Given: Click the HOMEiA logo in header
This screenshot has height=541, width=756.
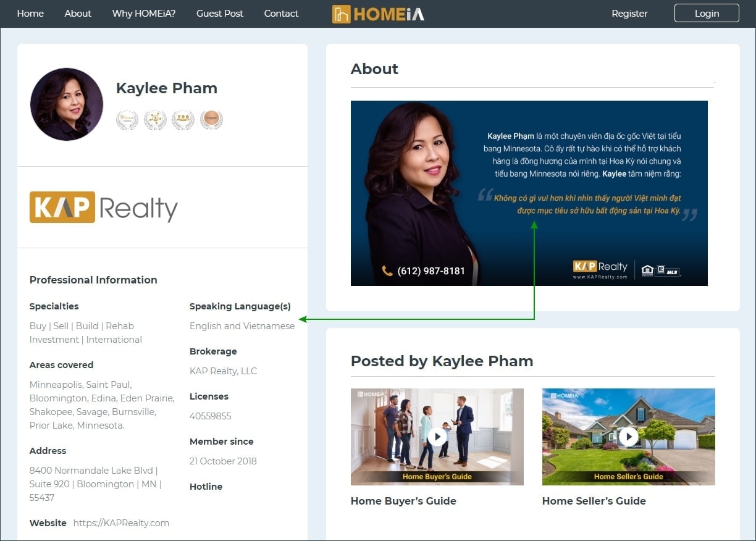Looking at the screenshot, I should 378,14.
